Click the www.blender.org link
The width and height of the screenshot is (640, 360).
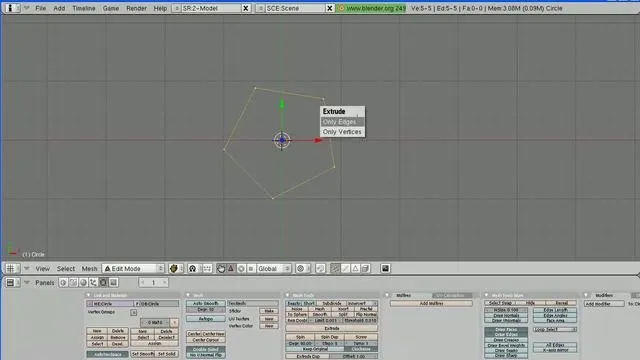pos(371,8)
